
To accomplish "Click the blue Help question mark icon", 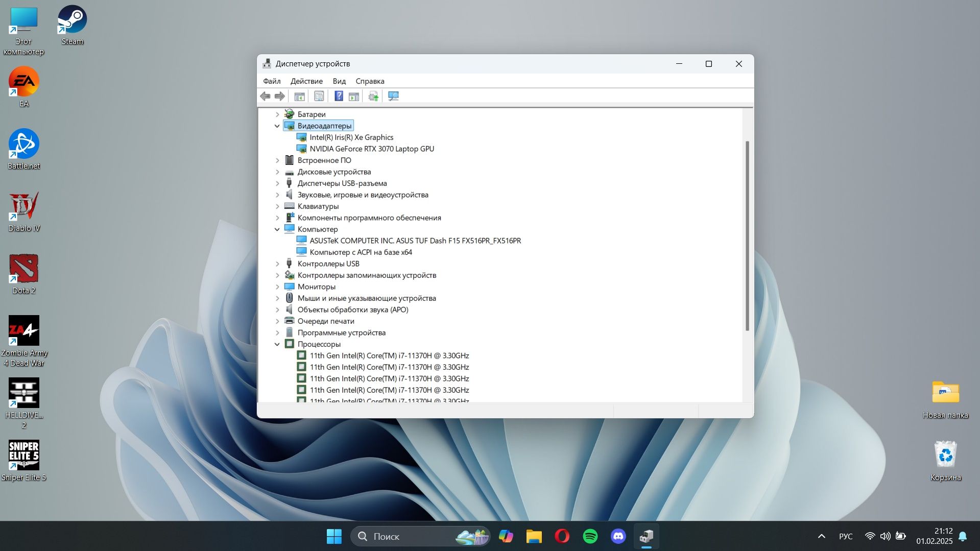I will point(339,96).
